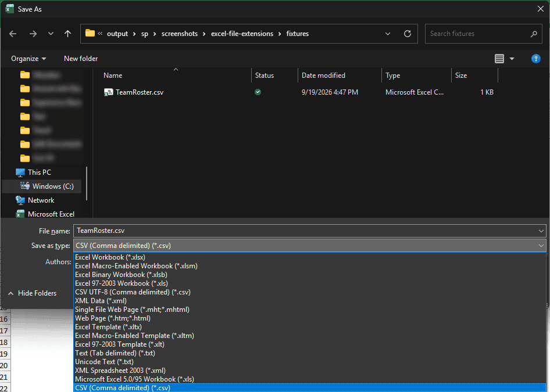Click the Windows (C:) drive icon
This screenshot has height=392, width=550.
tap(25, 186)
